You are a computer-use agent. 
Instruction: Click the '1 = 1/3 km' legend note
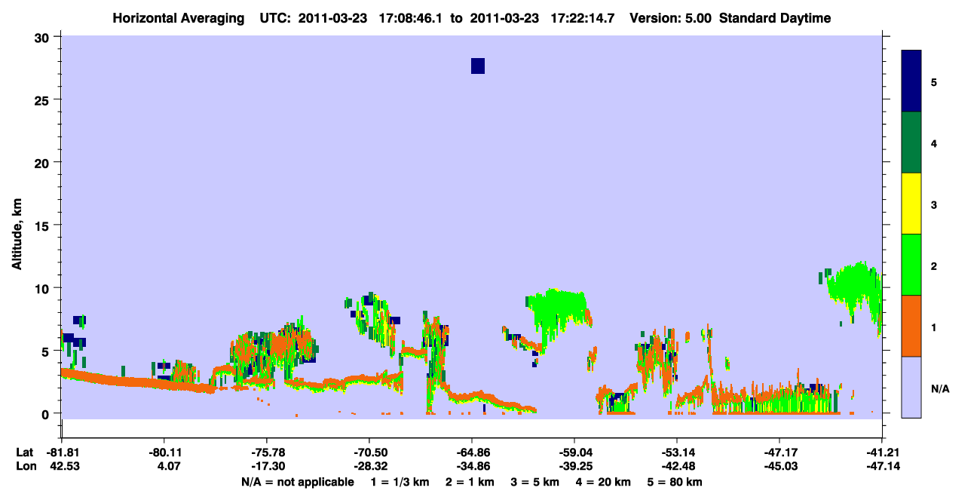[x=399, y=482]
